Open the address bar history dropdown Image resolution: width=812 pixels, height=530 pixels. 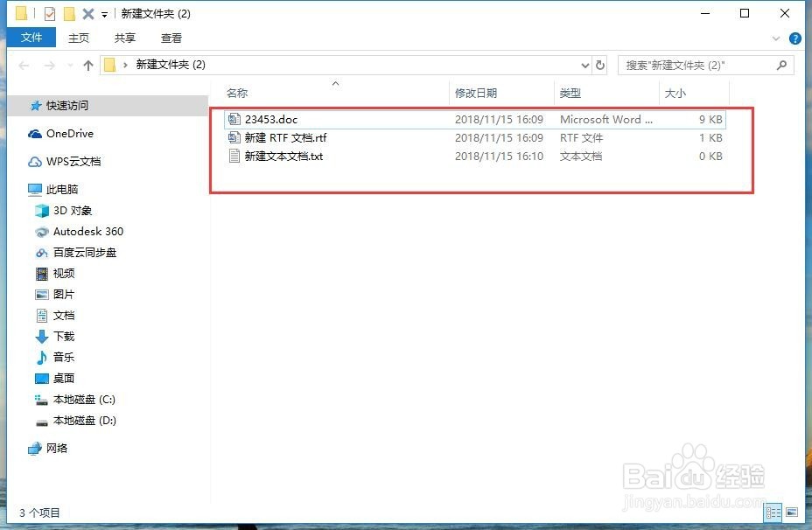584,66
